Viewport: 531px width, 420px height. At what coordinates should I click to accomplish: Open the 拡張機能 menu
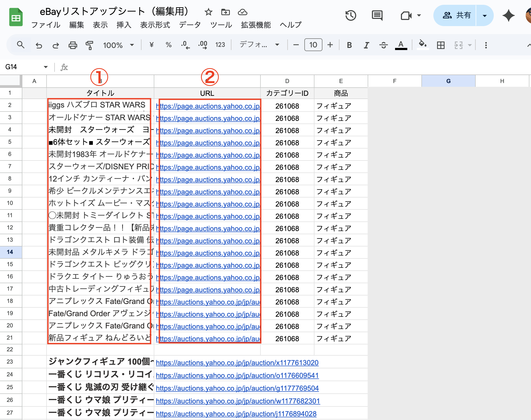point(256,25)
